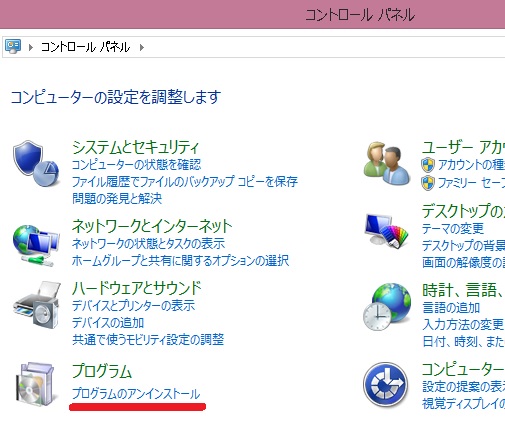Click the Control Panel icon in address bar
The width and height of the screenshot is (505, 445).
click(13, 47)
